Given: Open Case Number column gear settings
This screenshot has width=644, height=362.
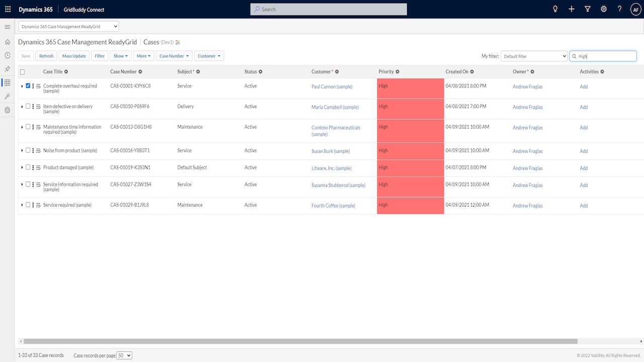Looking at the screenshot, I should coord(140,72).
